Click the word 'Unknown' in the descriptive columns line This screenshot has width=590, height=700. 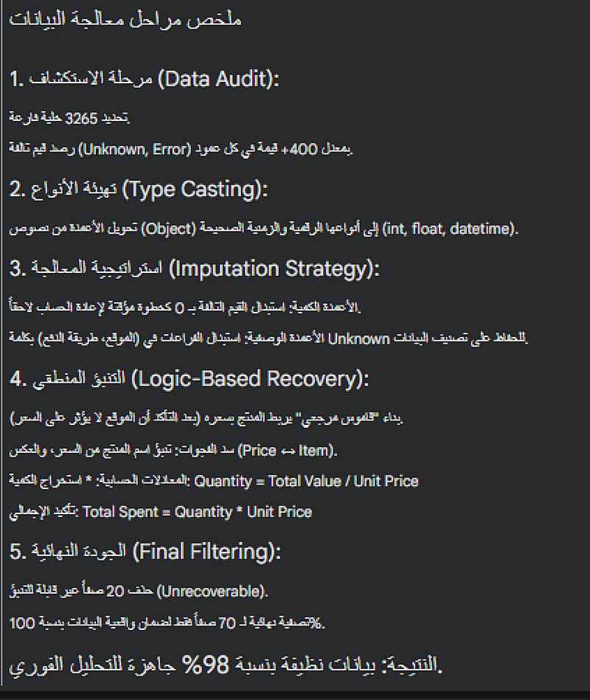358,339
